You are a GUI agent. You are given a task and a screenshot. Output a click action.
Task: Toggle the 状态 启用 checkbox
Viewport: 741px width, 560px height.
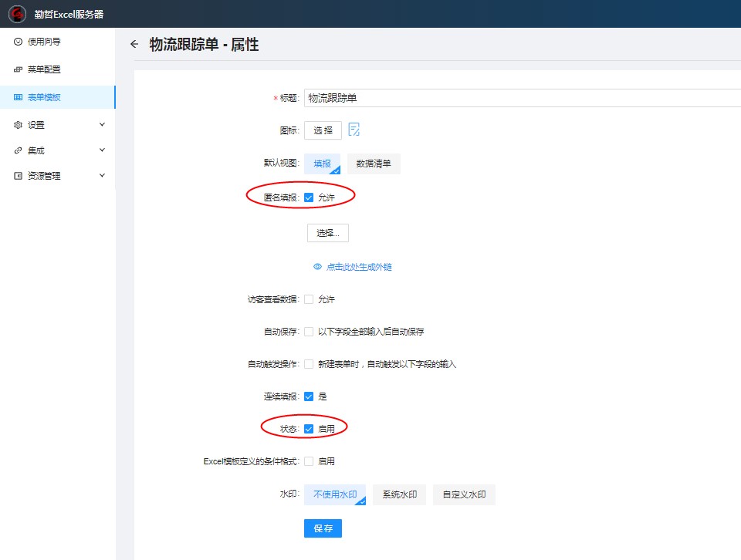(309, 429)
